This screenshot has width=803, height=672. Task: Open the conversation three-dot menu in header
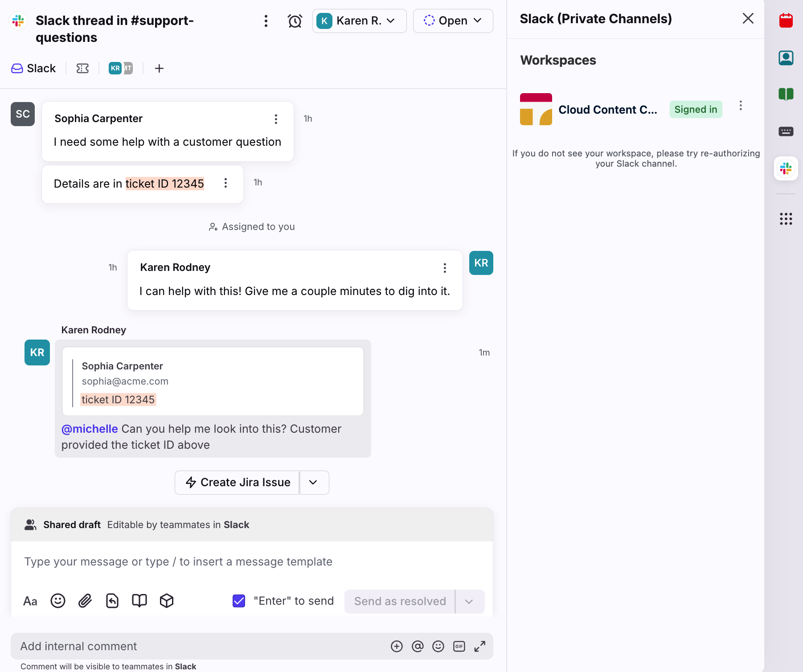point(266,21)
